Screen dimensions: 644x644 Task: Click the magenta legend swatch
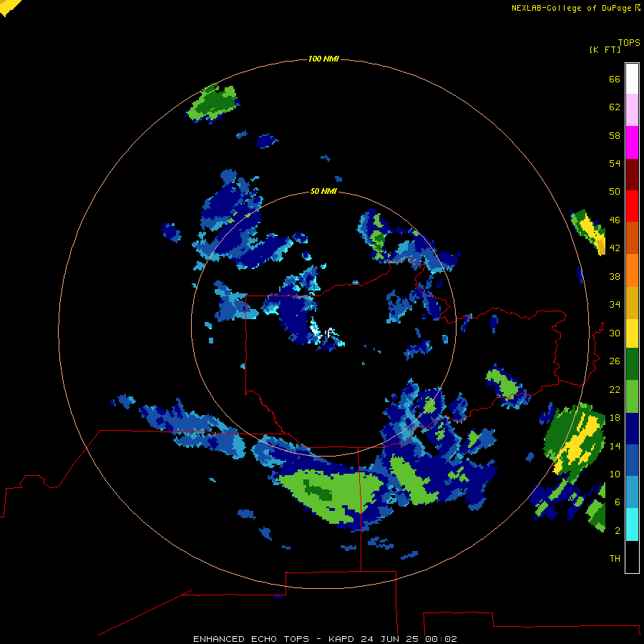click(x=632, y=142)
